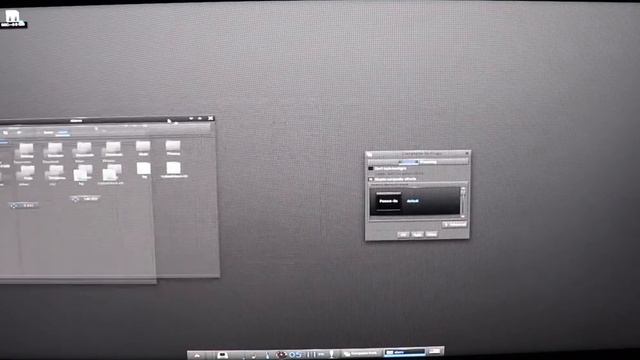Screen dimensions: 640x360
Task: Click the blue clock digits on the taskbar
Action: [296, 355]
